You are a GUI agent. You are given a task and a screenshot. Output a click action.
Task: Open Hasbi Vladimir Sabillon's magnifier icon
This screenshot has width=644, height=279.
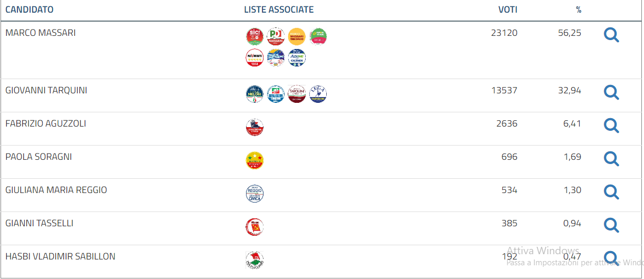611,258
